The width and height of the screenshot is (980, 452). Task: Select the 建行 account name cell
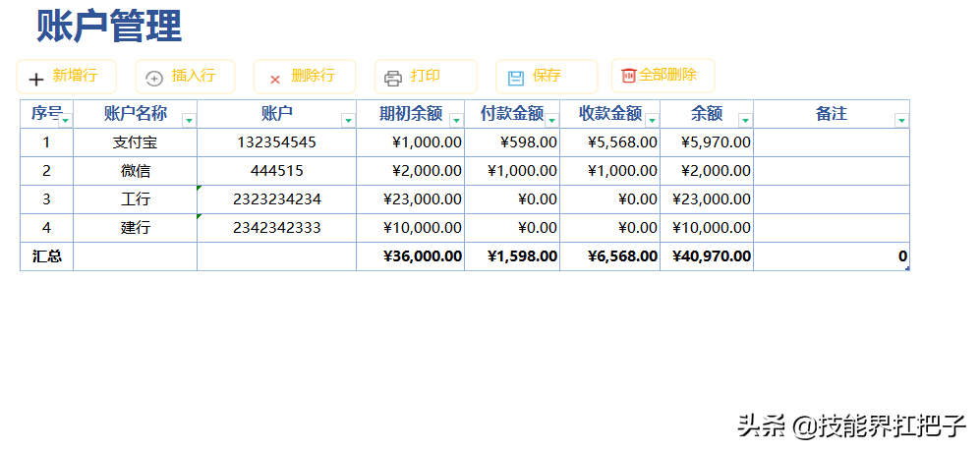(x=135, y=228)
